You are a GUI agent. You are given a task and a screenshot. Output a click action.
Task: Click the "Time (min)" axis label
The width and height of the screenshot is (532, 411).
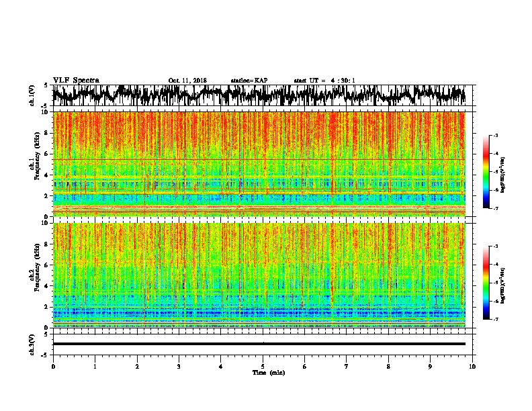tap(269, 373)
